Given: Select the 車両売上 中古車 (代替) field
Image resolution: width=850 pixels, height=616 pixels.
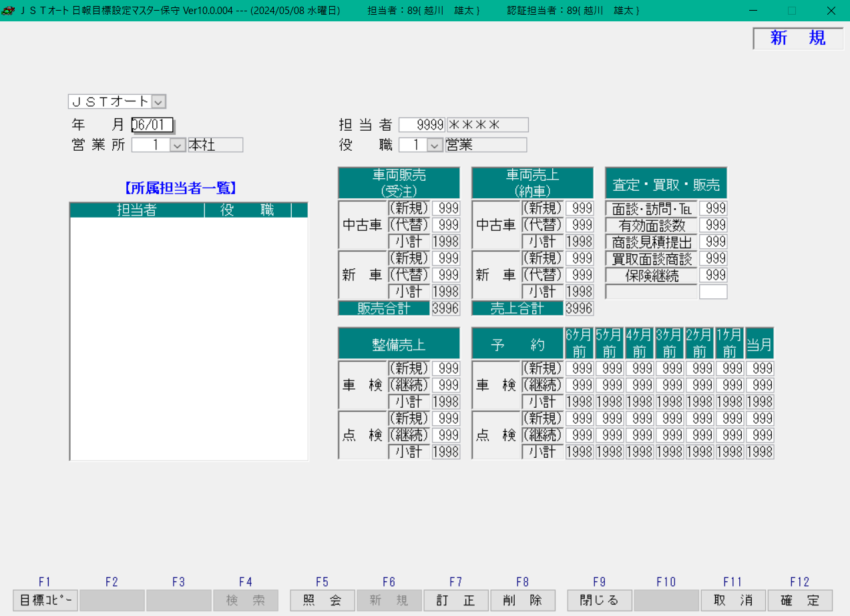Looking at the screenshot, I should pyautogui.click(x=580, y=225).
